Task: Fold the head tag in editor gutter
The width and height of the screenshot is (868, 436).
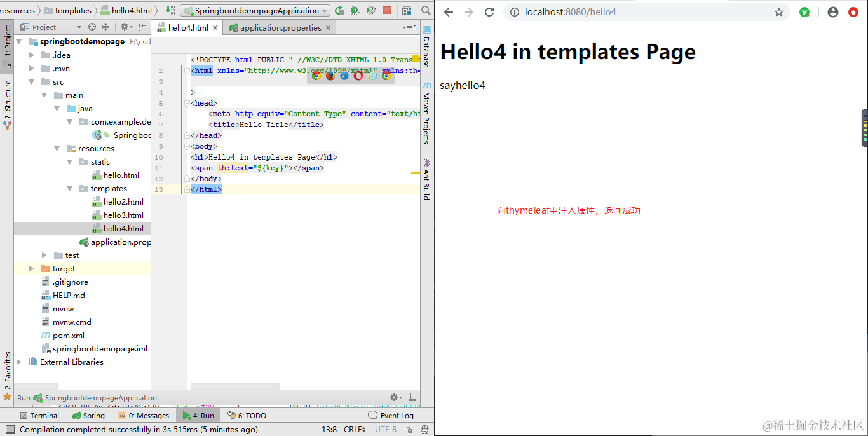Action: [x=188, y=103]
